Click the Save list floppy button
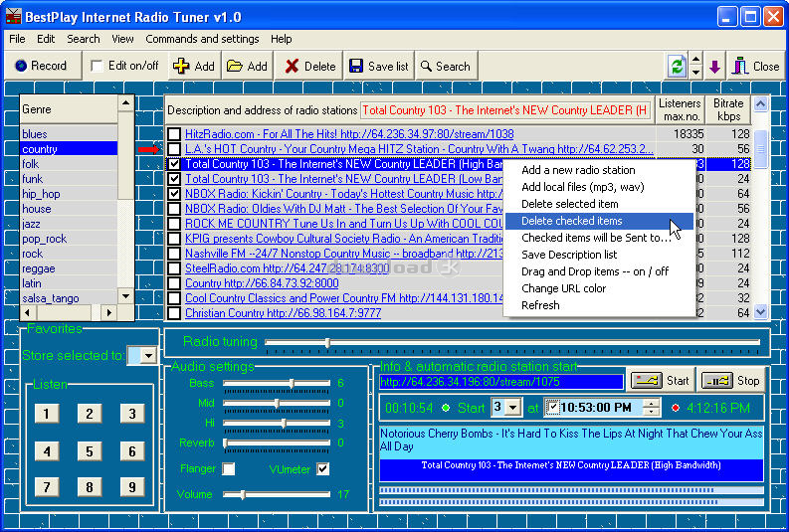 click(379, 66)
